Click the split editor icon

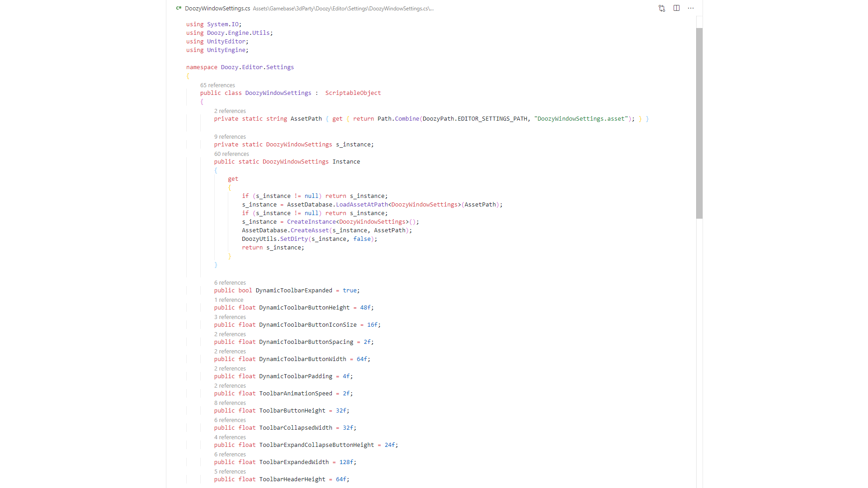[676, 8]
